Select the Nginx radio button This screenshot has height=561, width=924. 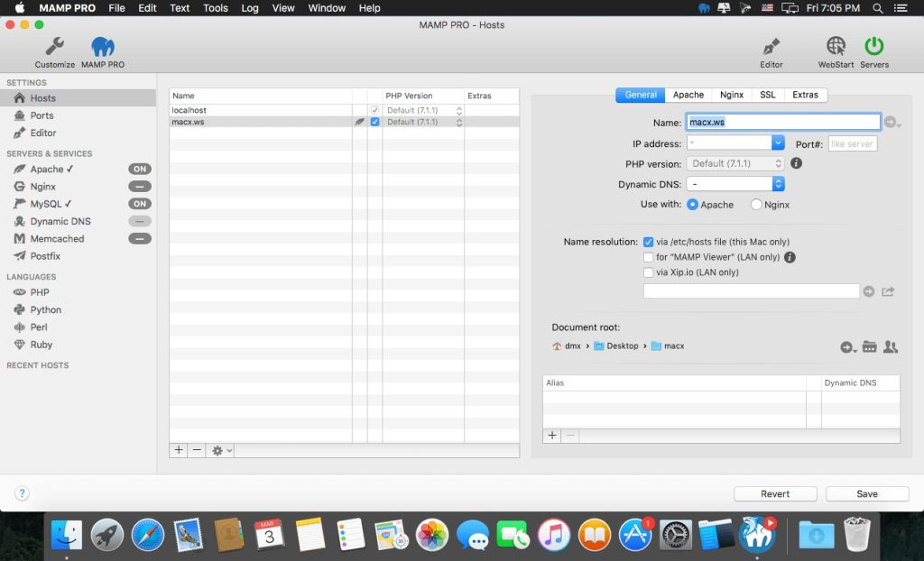pyautogui.click(x=756, y=205)
